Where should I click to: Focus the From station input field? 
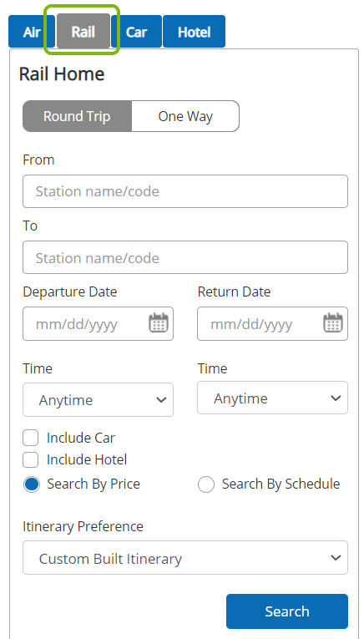coord(185,191)
